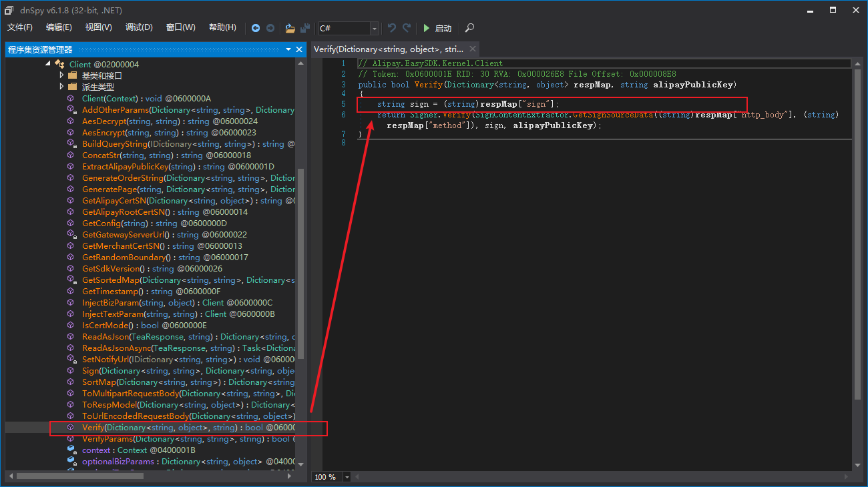Start debugging with the green play icon
This screenshot has height=487, width=868.
427,28
